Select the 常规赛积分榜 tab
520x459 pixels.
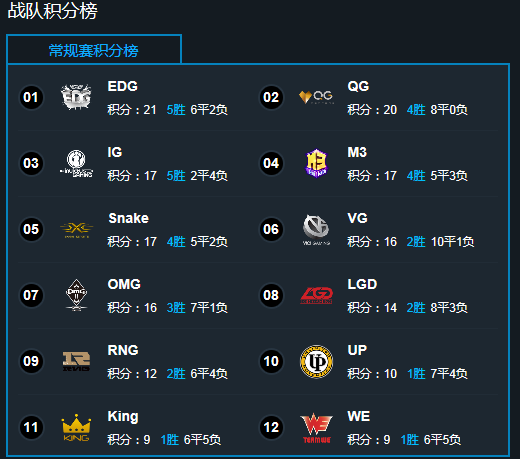94,49
